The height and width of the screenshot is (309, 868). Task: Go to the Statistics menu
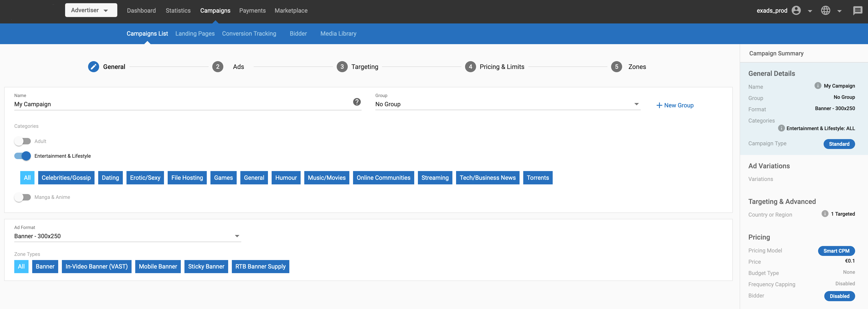pyautogui.click(x=178, y=10)
